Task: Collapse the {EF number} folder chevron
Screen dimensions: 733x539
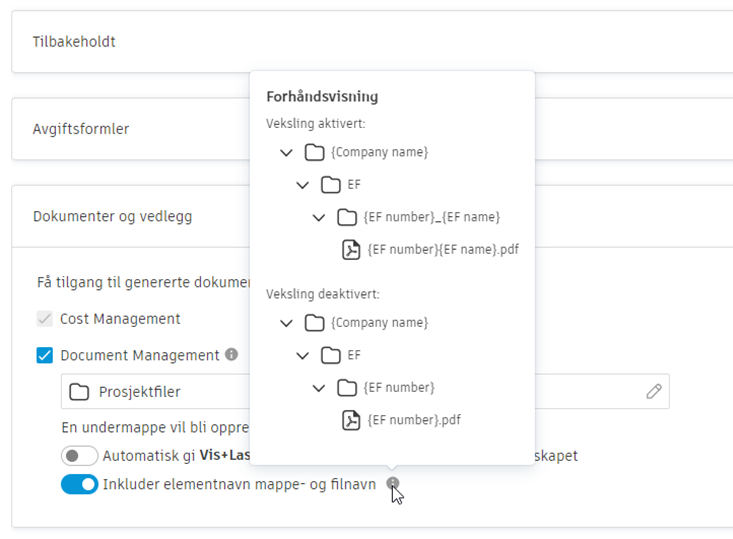Action: 319,388
